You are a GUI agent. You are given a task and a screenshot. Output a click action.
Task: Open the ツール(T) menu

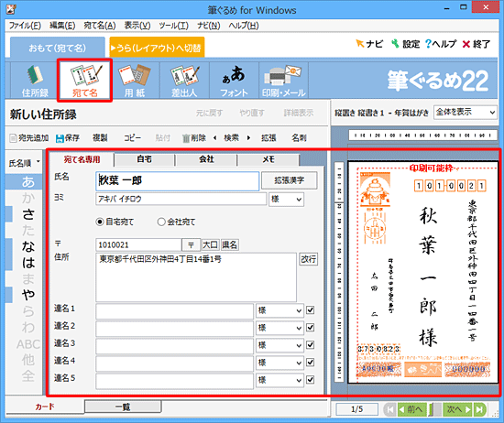[173, 26]
